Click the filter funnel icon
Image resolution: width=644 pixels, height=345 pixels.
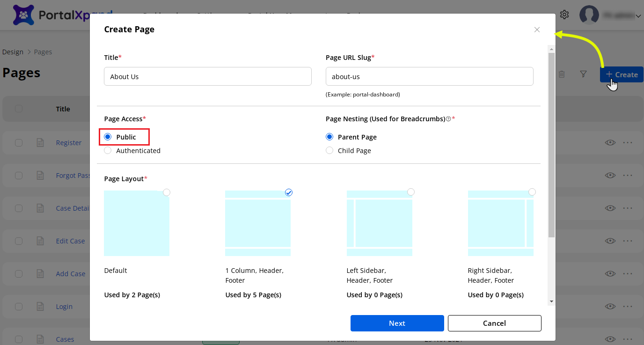583,74
